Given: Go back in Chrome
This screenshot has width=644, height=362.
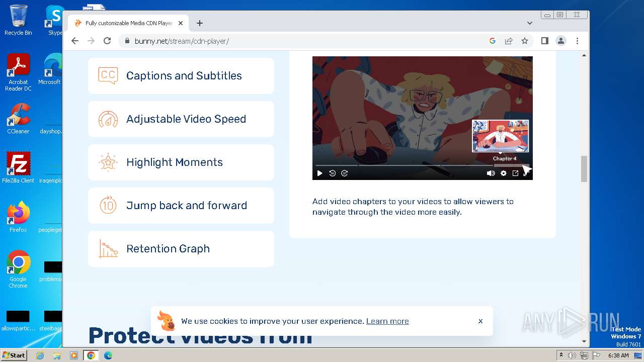Looking at the screenshot, I should point(75,41).
